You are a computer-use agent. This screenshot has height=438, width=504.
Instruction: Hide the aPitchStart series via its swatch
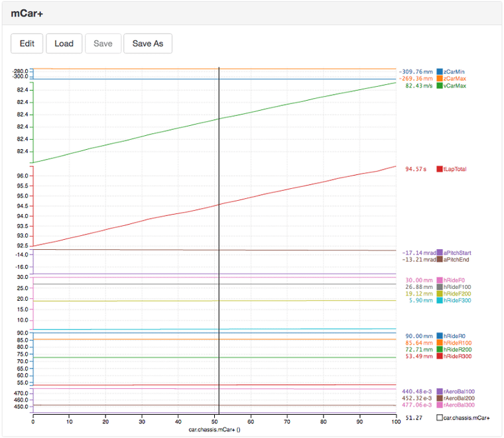coord(439,252)
